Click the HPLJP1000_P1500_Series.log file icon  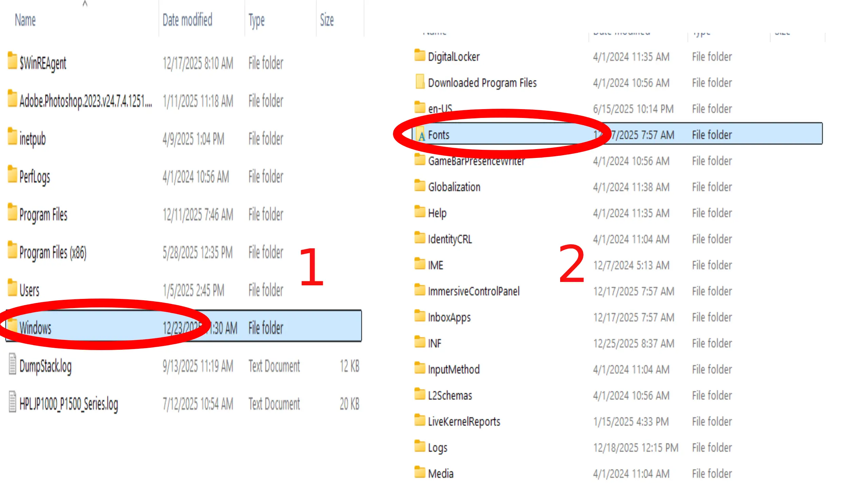(x=12, y=402)
